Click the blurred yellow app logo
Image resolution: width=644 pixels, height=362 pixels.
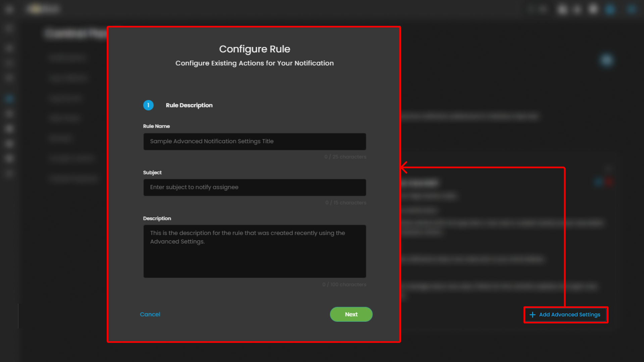coord(43,9)
